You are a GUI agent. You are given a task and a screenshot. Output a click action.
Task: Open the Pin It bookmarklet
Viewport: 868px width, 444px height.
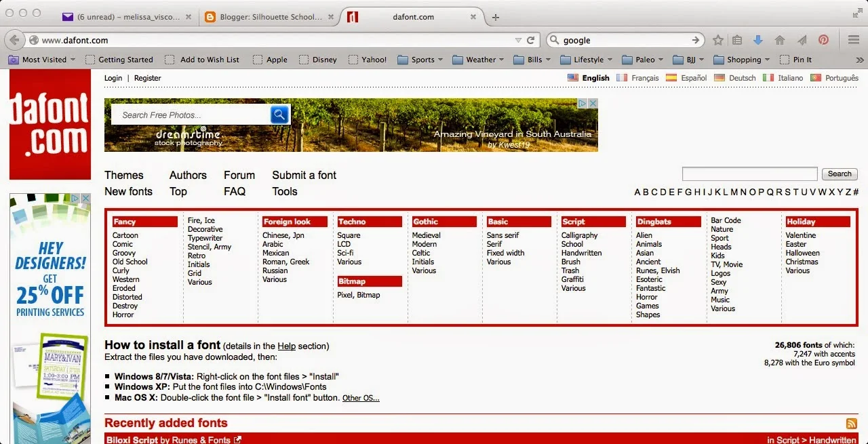click(796, 60)
